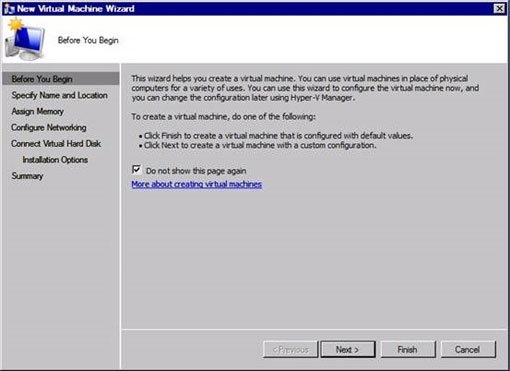510x371 pixels.
Task: Open the Installation Options step
Action: click(x=55, y=160)
